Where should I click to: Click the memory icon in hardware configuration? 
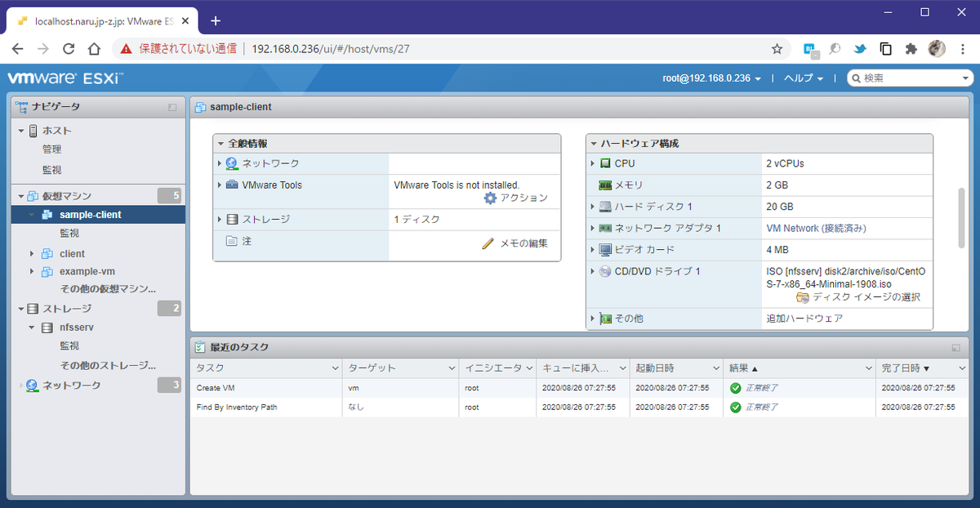point(605,185)
